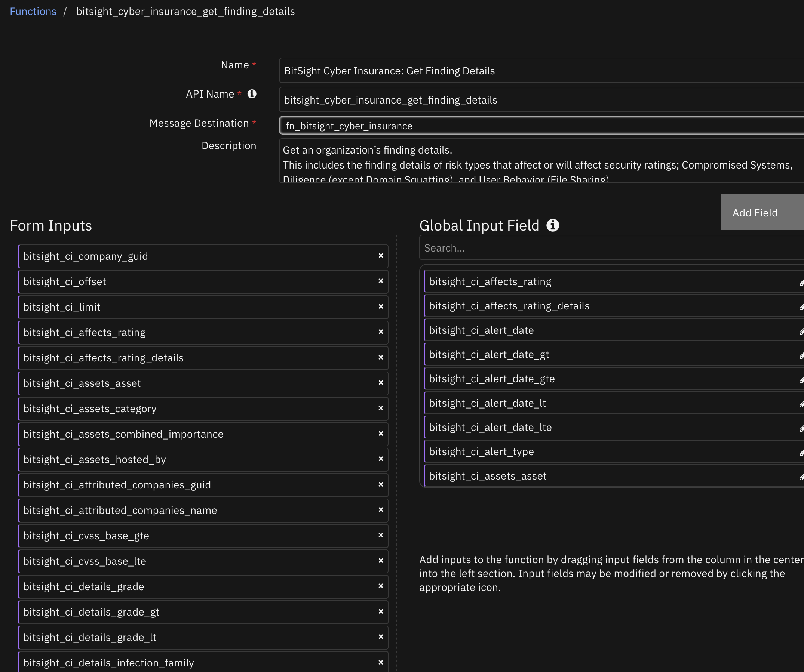Click into the Description text area
Viewport: 804px width, 672px height.
541,161
